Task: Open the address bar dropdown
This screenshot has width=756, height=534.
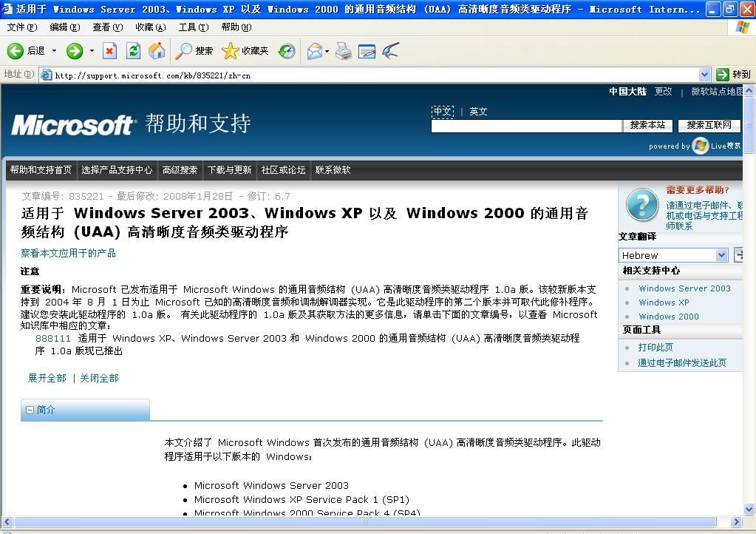Action: pyautogui.click(x=704, y=75)
